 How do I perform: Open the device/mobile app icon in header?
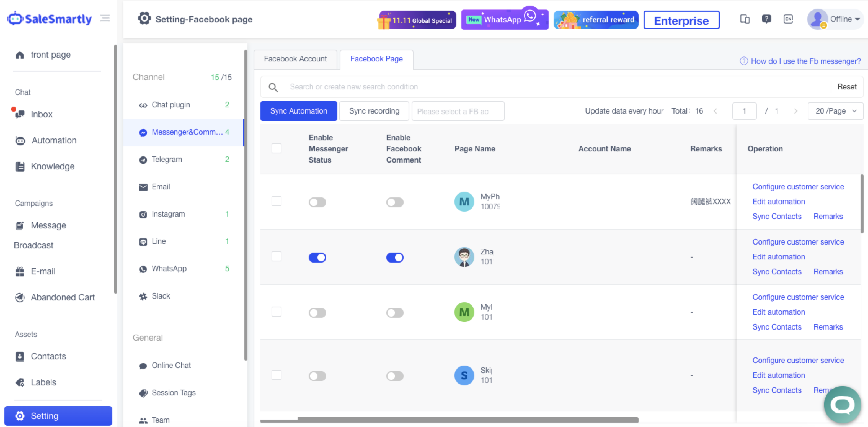coord(744,19)
